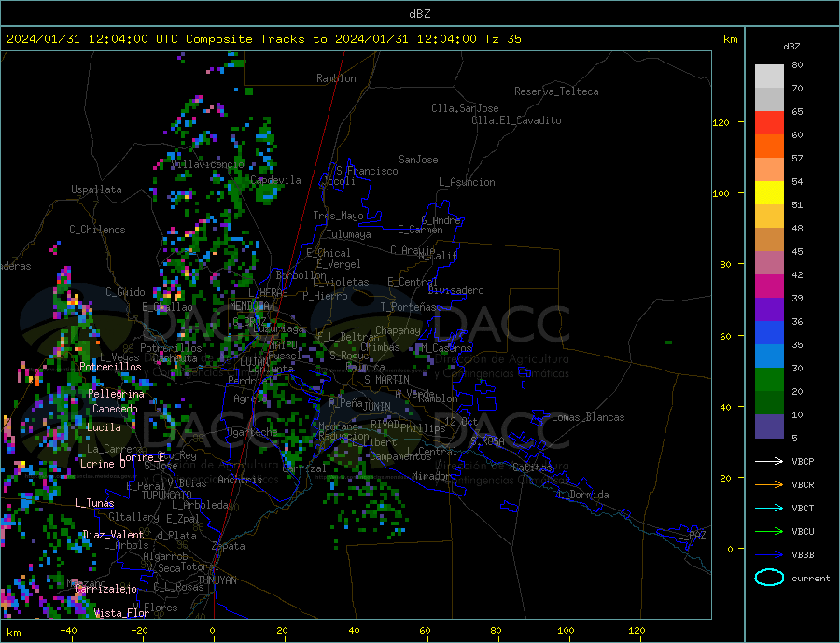The width and height of the screenshot is (840, 643).
Task: Click the S_ROSA label
Action: pos(487,441)
